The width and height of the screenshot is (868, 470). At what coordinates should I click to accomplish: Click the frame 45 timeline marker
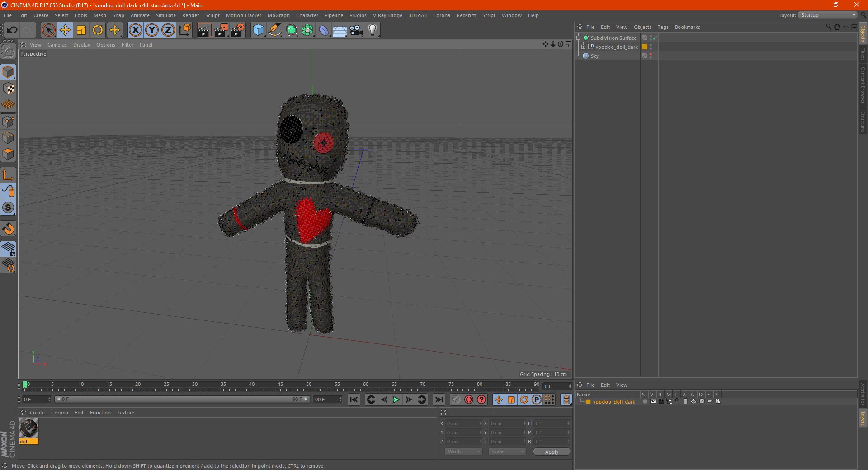coord(280,385)
